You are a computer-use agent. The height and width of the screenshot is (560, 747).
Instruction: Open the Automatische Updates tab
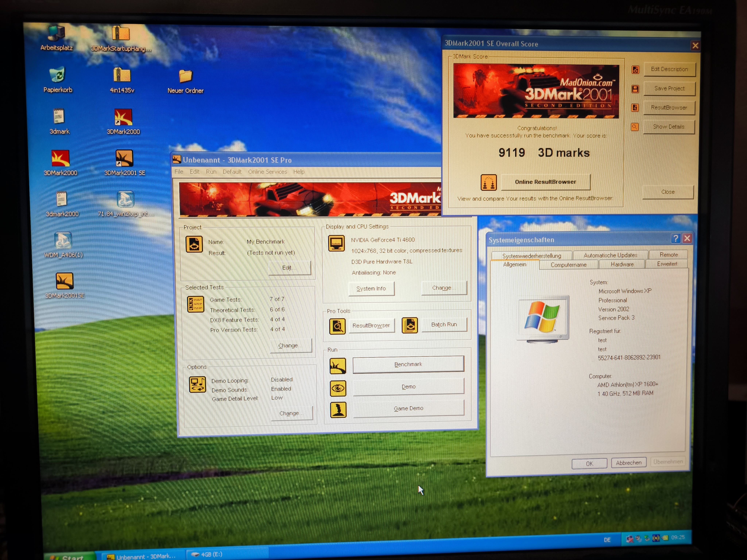tap(610, 255)
